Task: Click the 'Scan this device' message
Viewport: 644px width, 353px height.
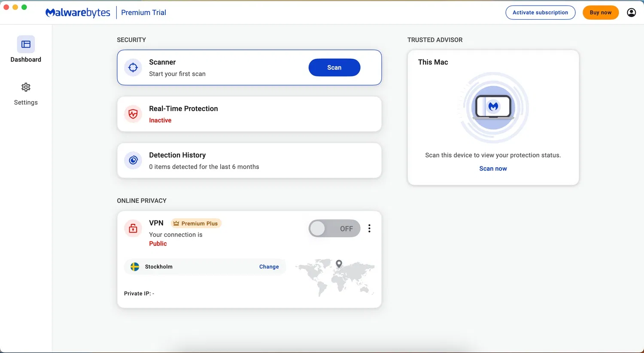Action: [x=493, y=155]
